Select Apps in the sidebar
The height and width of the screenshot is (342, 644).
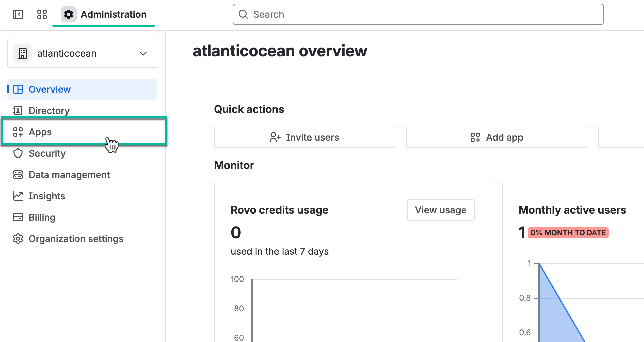40,132
